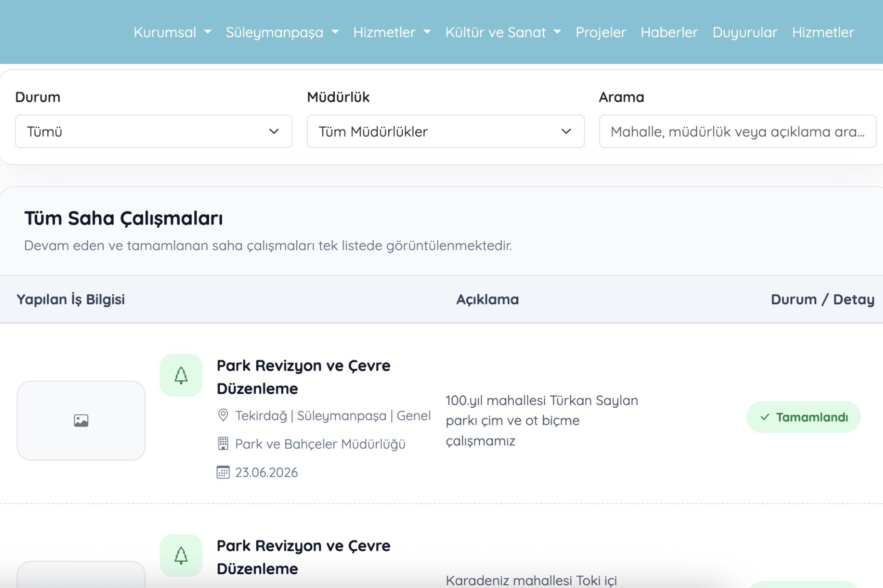Click the Kültür ve Sanat caret arrow
Screen dimensions: 883x588
click(x=557, y=32)
